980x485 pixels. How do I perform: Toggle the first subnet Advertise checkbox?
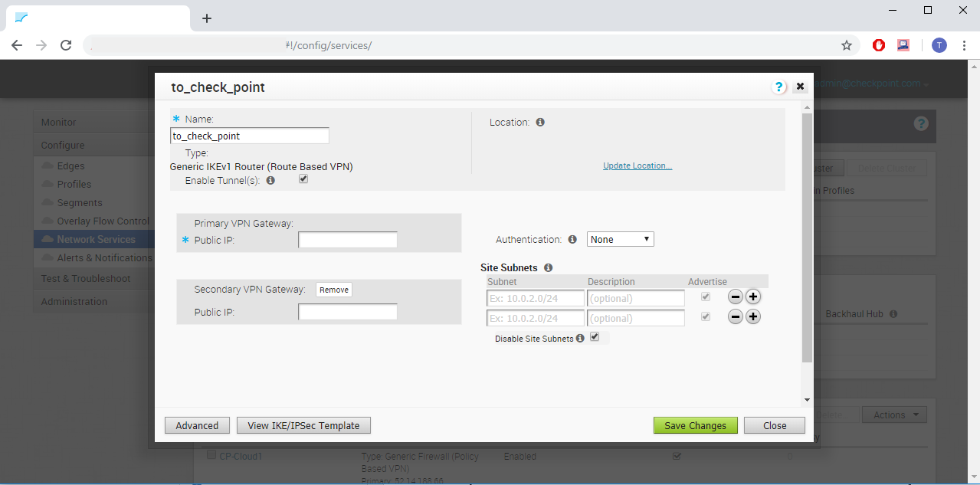pos(705,296)
